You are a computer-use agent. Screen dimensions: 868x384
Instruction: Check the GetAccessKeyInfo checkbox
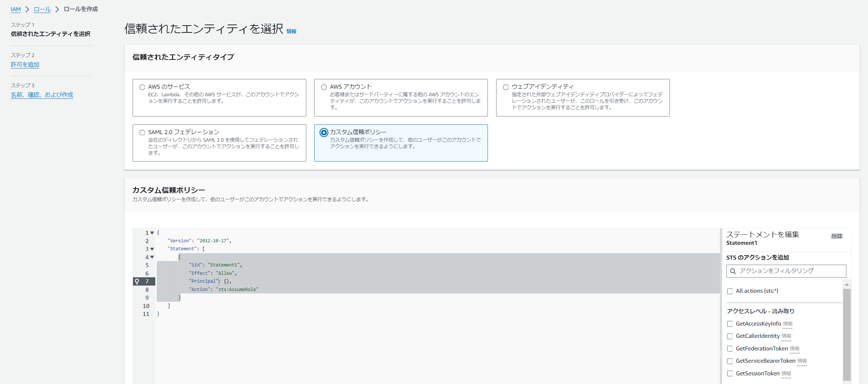(x=730, y=324)
